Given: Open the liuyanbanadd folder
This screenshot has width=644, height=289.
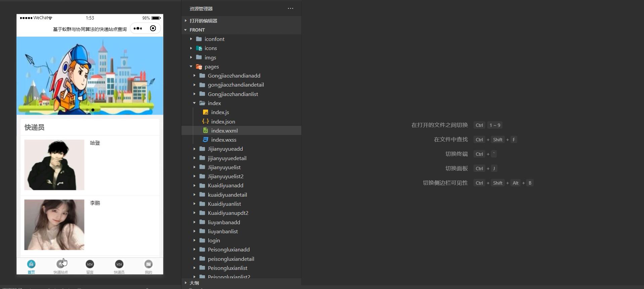Looking at the screenshot, I should 224,222.
